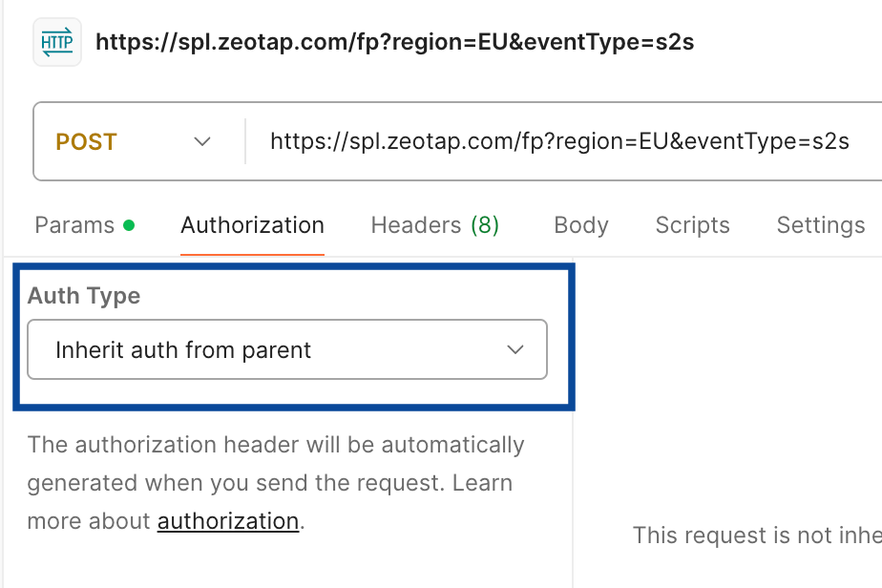The image size is (882, 588).
Task: Switch to the Settings tab
Action: [x=820, y=225]
